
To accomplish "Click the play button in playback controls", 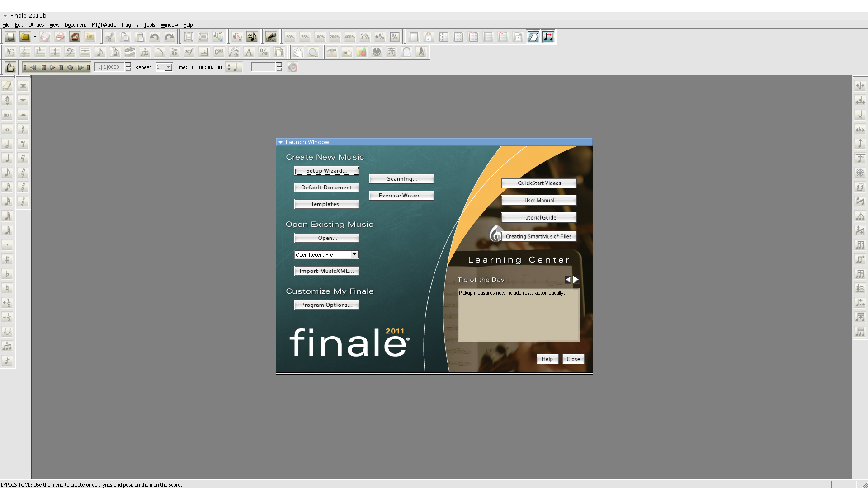I will coord(52,67).
